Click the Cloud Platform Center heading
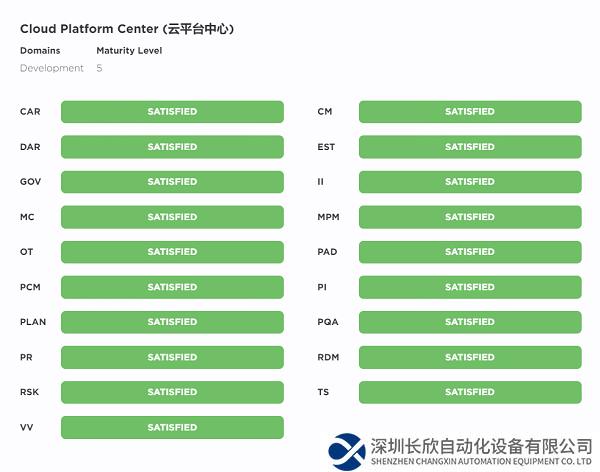Image resolution: width=600 pixels, height=472 pixels. [x=127, y=29]
